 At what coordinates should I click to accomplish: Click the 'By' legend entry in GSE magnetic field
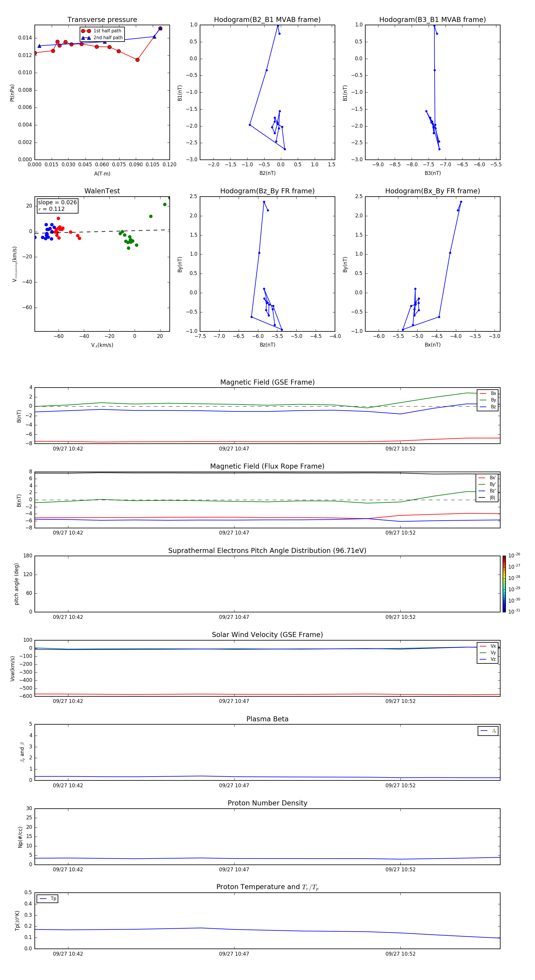coord(488,400)
